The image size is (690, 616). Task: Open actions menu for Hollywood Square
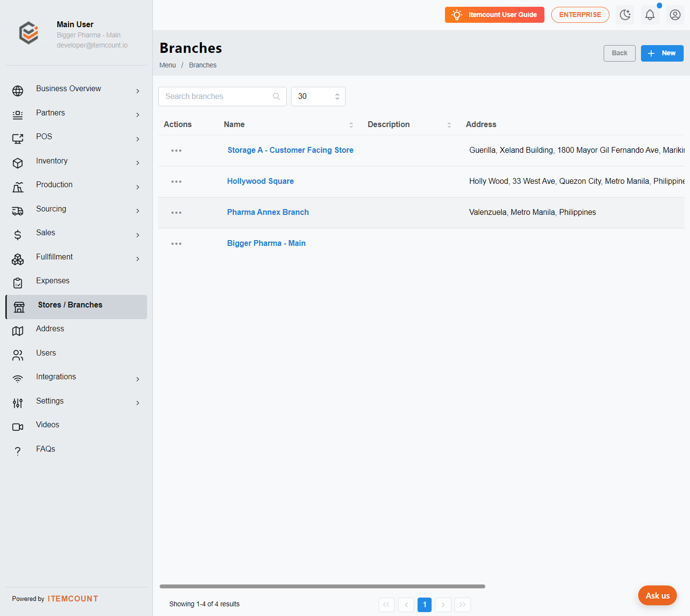[x=176, y=181]
